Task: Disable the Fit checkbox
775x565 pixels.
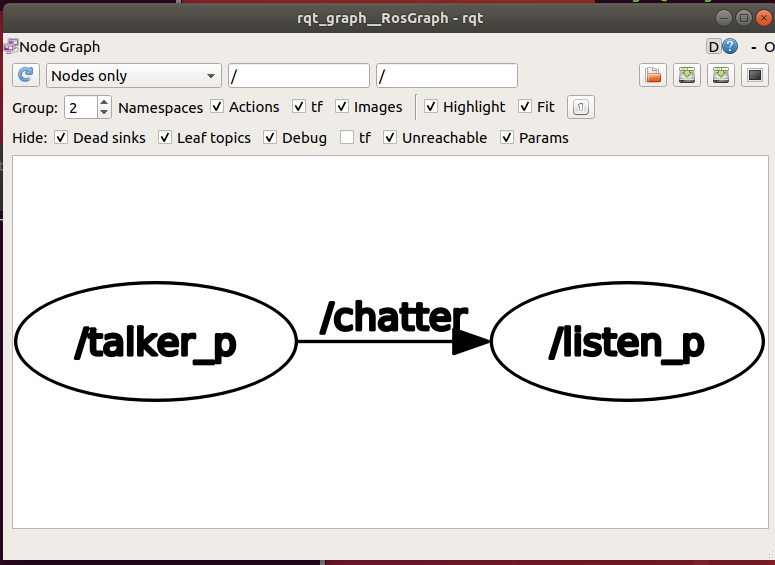Action: (x=525, y=106)
